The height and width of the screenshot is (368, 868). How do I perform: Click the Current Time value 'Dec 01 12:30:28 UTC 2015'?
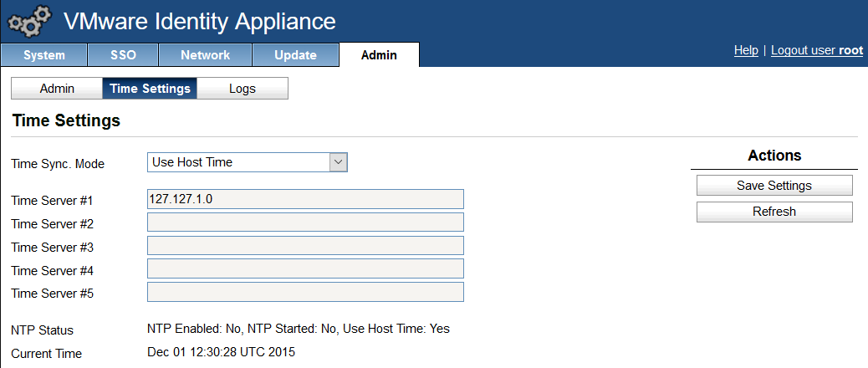[222, 352]
